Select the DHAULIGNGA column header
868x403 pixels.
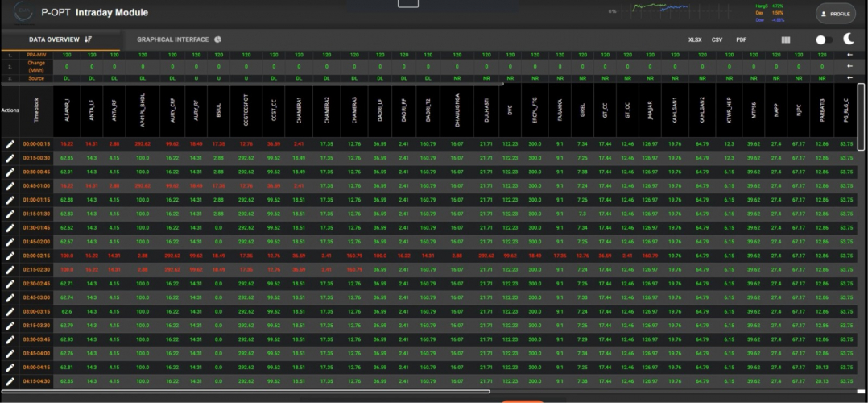457,110
